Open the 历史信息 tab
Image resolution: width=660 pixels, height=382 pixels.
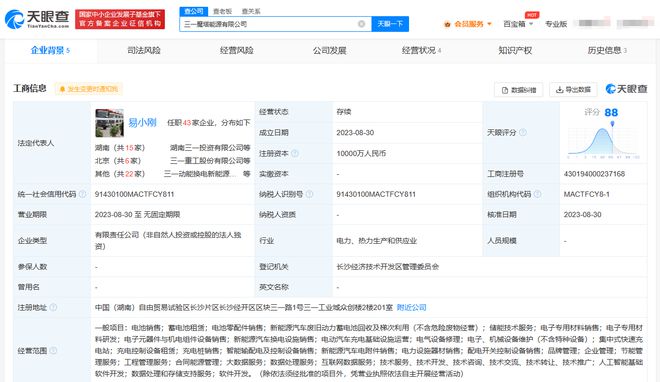tap(607, 50)
